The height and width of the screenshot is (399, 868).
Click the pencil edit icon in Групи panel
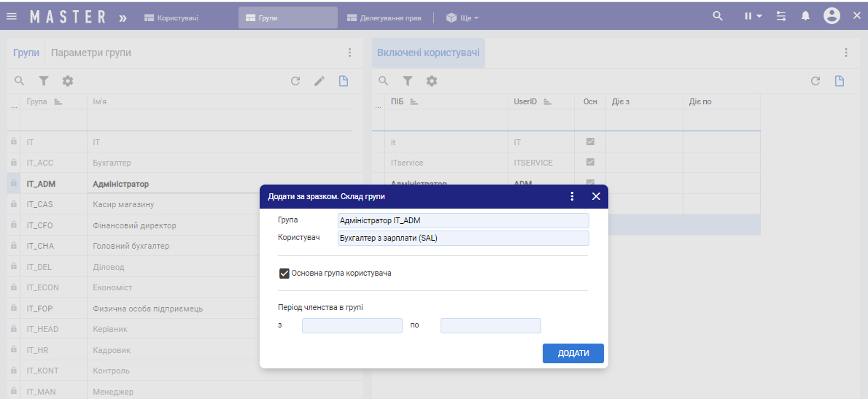319,81
